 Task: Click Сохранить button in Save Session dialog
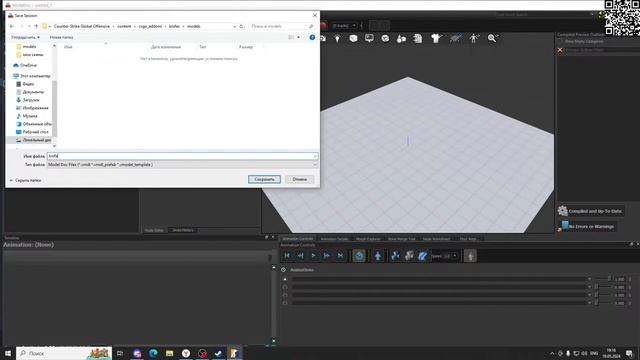[x=264, y=179]
